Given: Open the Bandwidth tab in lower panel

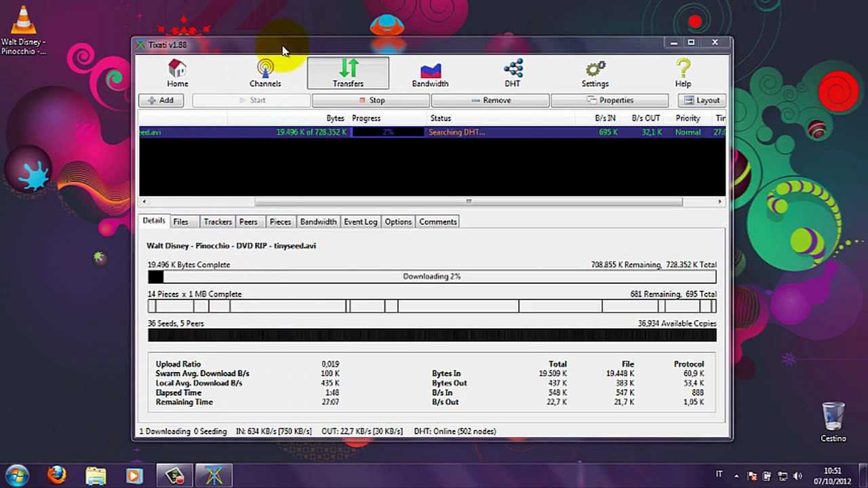Looking at the screenshot, I should 318,222.
